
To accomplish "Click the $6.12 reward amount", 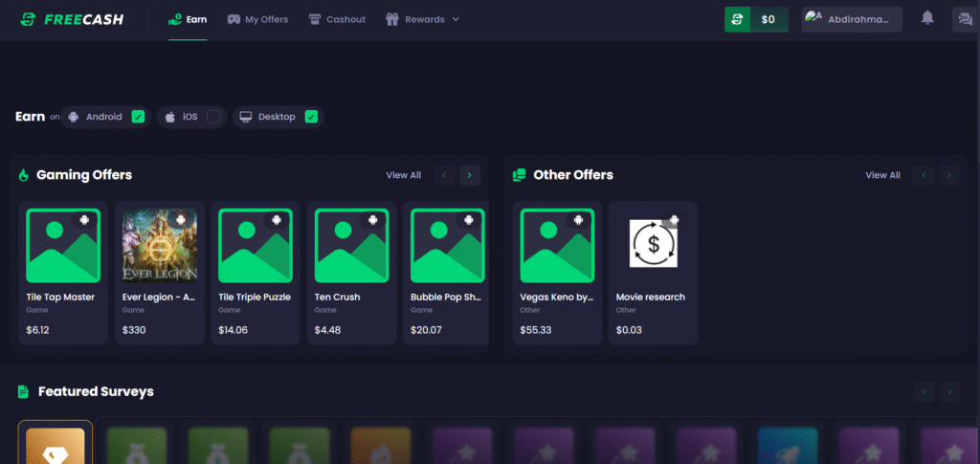I will point(37,330).
